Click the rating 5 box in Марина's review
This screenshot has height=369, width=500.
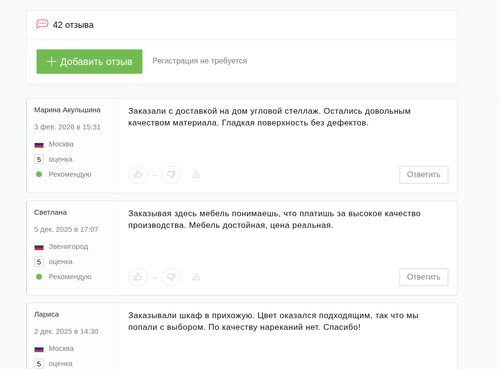click(x=39, y=159)
